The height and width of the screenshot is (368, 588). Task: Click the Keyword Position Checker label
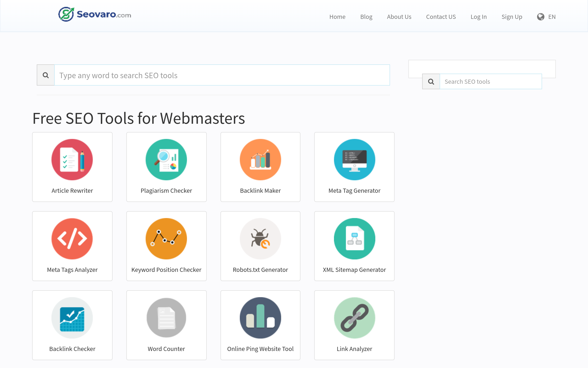click(166, 270)
